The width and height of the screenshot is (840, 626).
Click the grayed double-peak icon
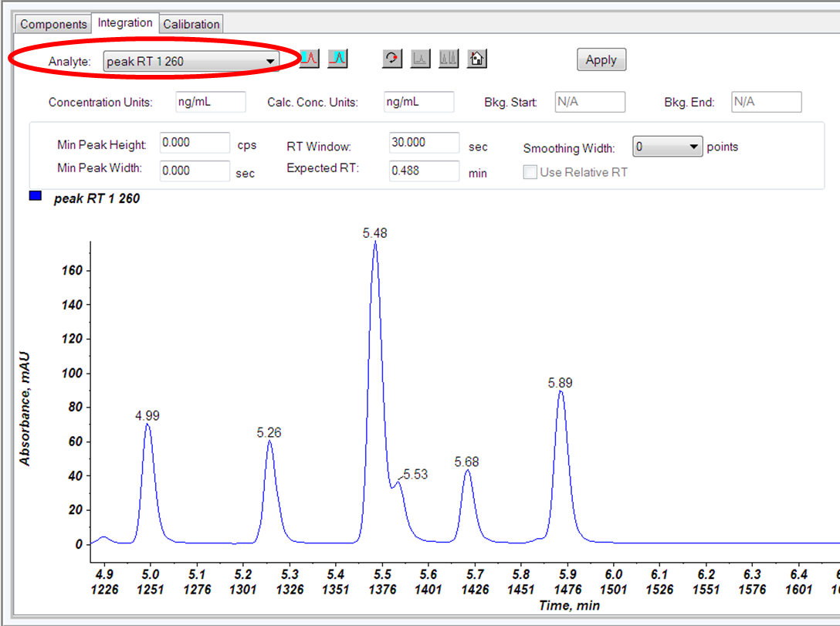point(449,59)
